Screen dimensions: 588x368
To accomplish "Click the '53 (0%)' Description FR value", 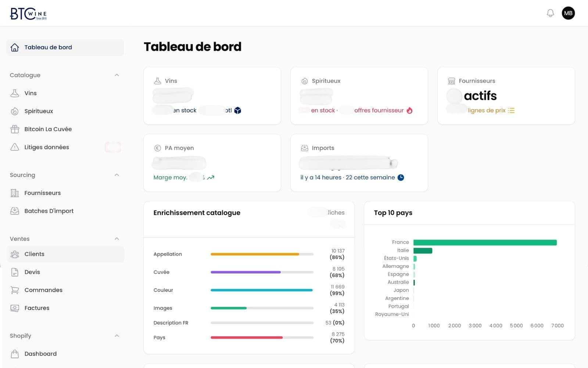I will 335,323.
